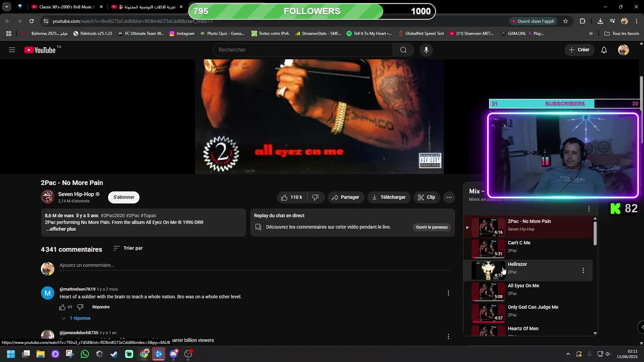Open YouTube notifications bell
The width and height of the screenshot is (644, 362).
[604, 50]
